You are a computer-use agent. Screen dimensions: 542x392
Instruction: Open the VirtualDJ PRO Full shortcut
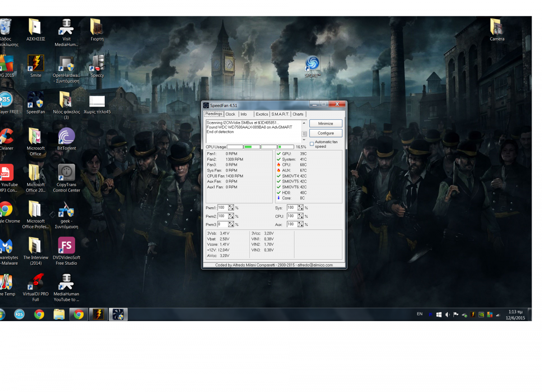(36, 288)
